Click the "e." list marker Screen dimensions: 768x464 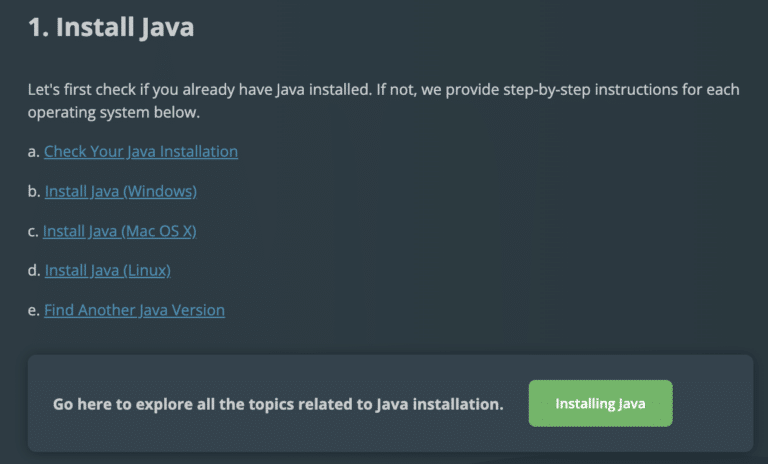(34, 310)
